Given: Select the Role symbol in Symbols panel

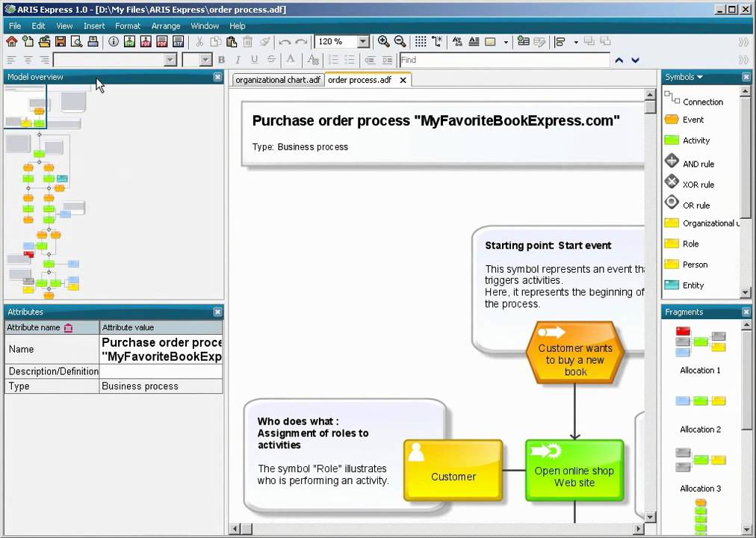Looking at the screenshot, I should 681,244.
